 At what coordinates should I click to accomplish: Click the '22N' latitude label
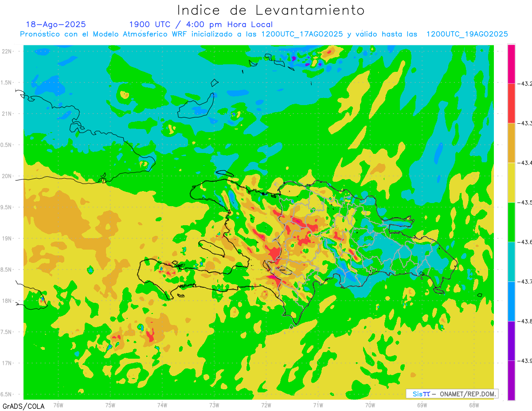[x=7, y=51]
